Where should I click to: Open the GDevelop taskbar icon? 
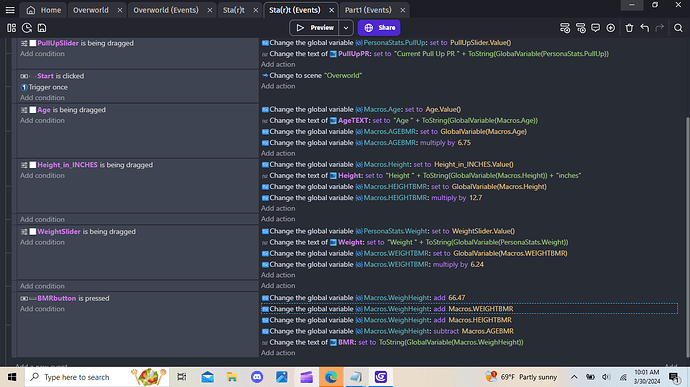click(381, 377)
